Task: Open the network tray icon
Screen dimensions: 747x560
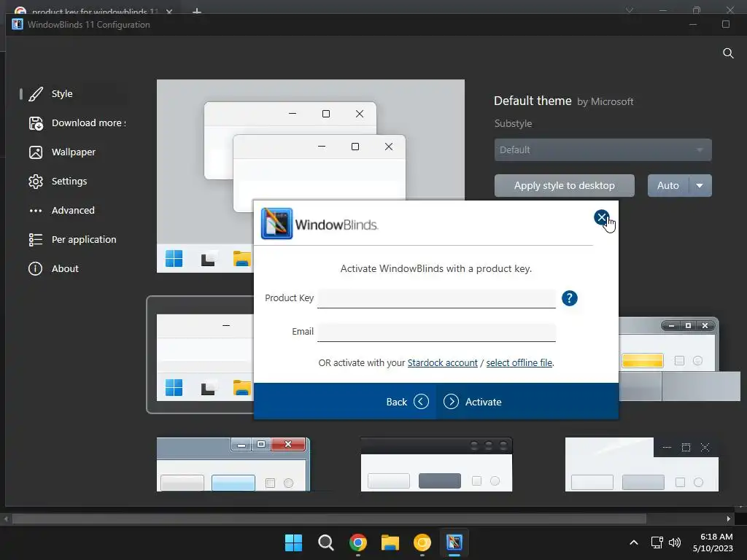Action: pos(657,542)
